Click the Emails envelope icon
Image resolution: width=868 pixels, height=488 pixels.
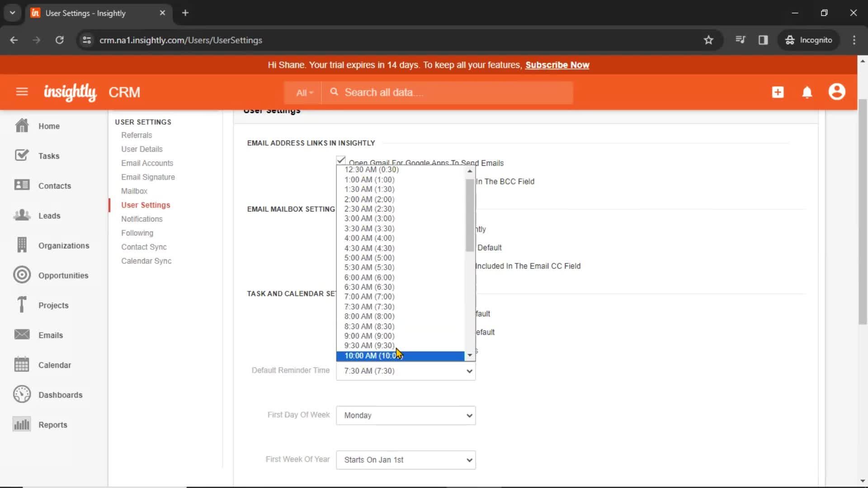22,334
